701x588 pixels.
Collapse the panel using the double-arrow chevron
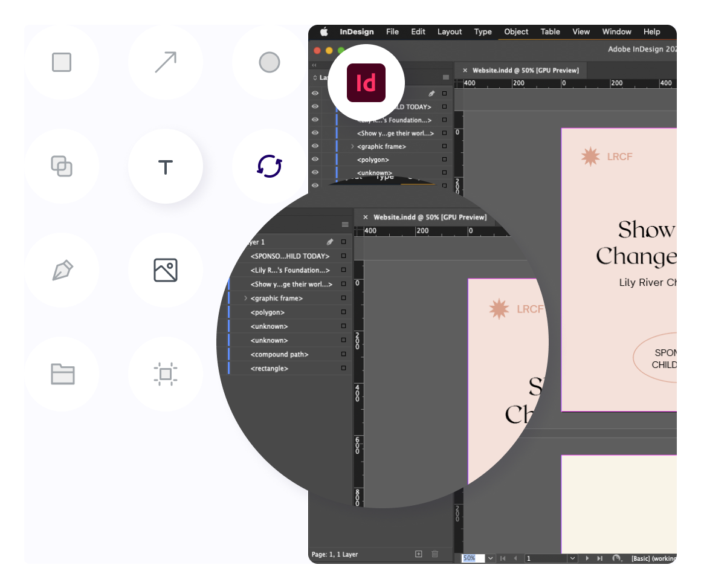tap(314, 65)
